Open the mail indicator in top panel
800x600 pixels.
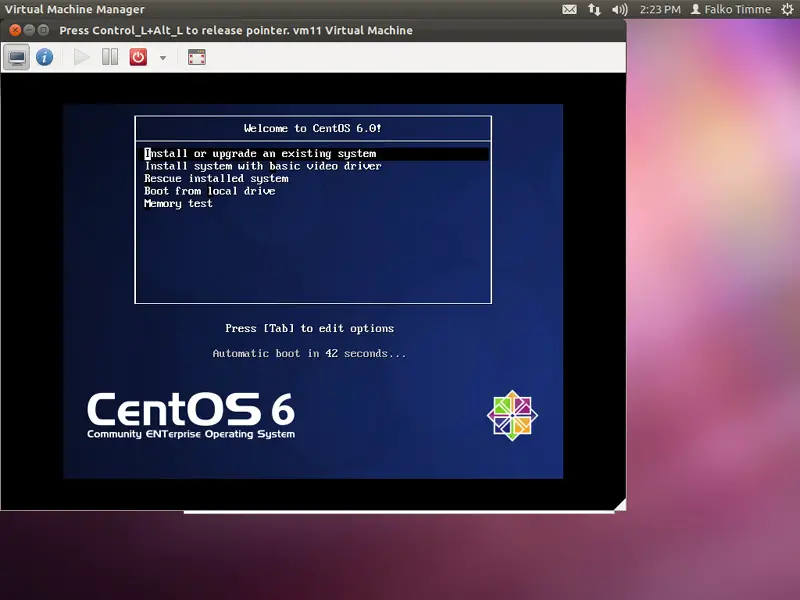(569, 9)
